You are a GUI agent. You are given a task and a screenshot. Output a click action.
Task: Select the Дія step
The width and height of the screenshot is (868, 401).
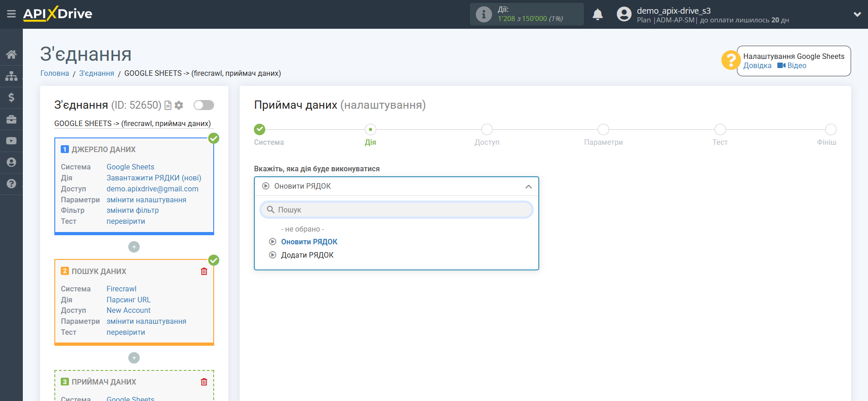pos(370,130)
